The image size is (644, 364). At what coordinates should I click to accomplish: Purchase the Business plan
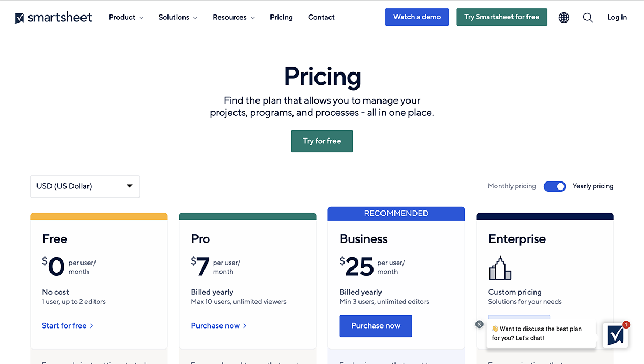click(x=376, y=326)
